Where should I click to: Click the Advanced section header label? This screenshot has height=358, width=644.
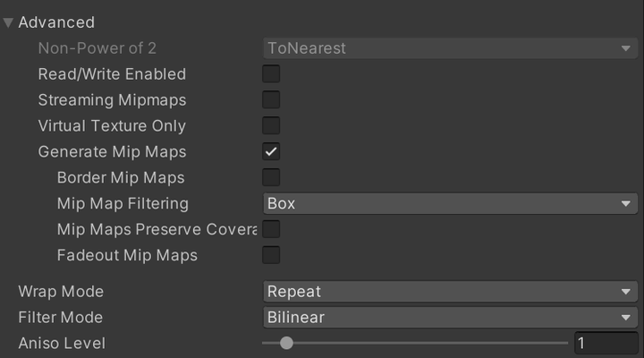[56, 22]
